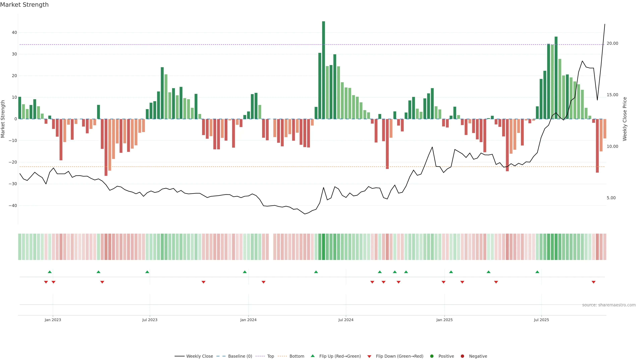Image resolution: width=644 pixels, height=362 pixels.
Task: Click the Weekly Close Price axis title
Action: pos(625,119)
